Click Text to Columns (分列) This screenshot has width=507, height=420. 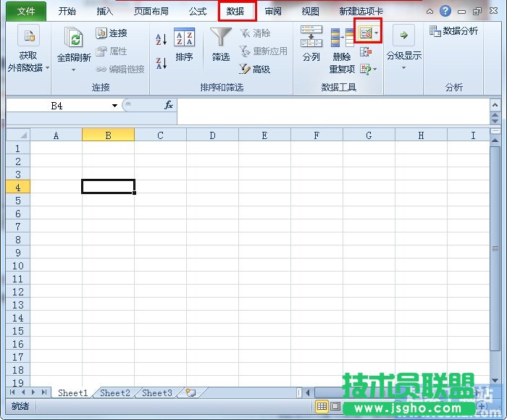coord(311,44)
